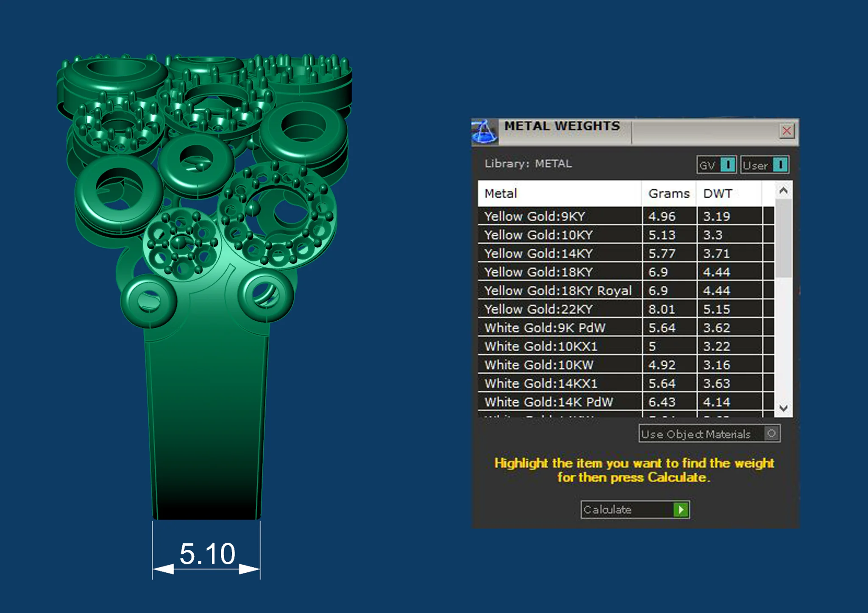Viewport: 868px width, 613px height.
Task: Click the 5.77 grams value
Action: [662, 253]
